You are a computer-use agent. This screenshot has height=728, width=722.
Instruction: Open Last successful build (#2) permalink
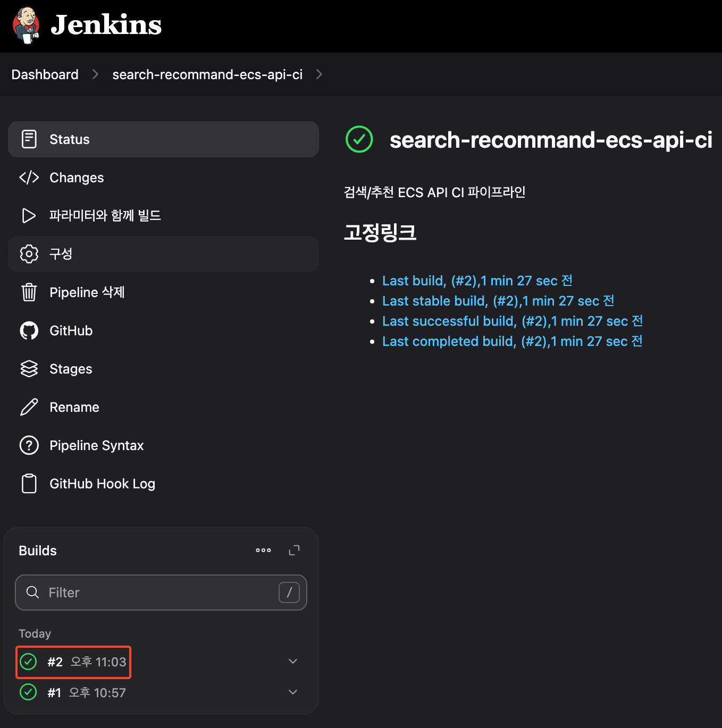(x=513, y=321)
